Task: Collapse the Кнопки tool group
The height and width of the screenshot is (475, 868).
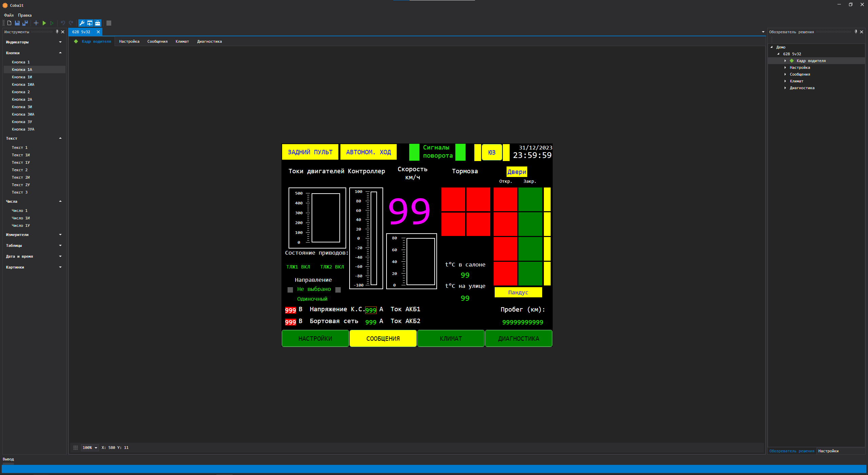Action: tap(60, 53)
